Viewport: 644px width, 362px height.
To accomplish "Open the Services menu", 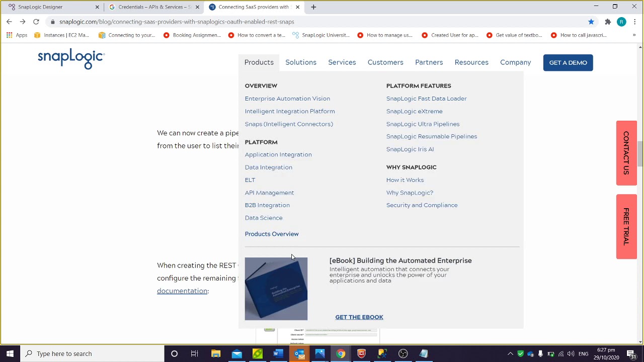I will [342, 62].
